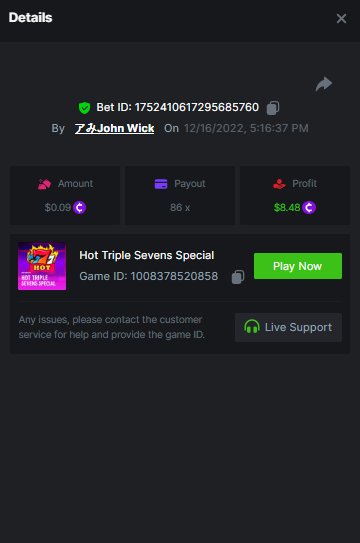The image size is (360, 543).
Task: Open Live Support chat
Action: point(288,327)
